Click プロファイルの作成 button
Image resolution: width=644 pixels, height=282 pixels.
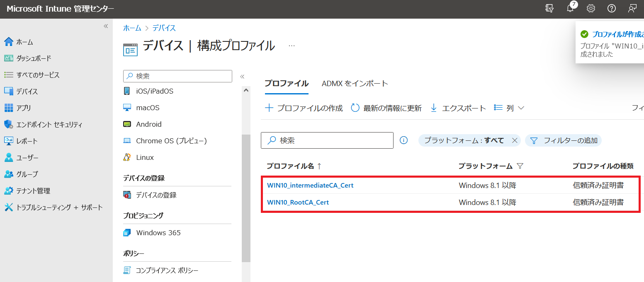pos(304,108)
